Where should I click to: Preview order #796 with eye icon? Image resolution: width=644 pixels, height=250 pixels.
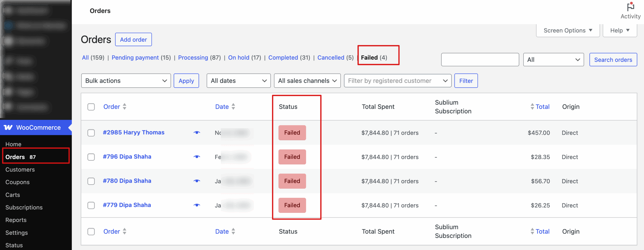(197, 157)
